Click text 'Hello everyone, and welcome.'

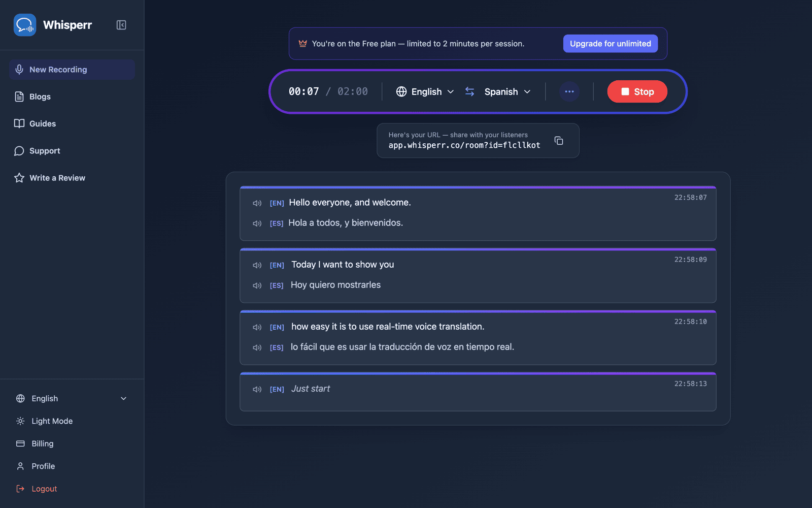pos(350,203)
